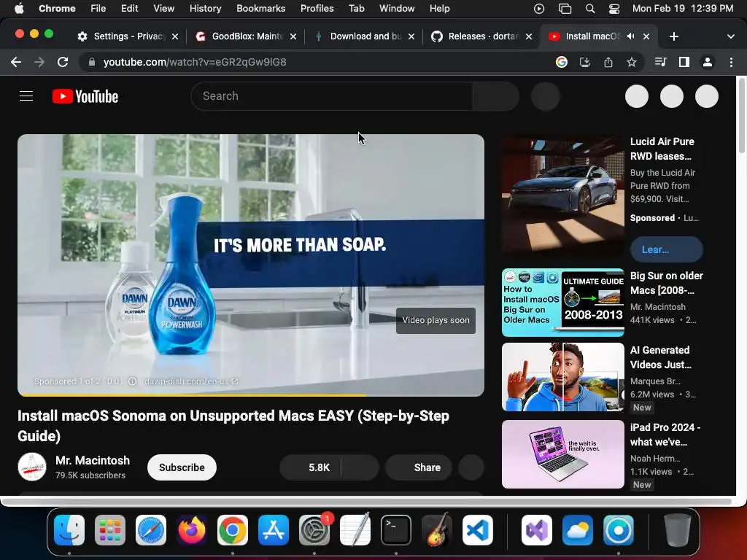Viewport: 747px width, 560px height.
Task: Open the Profiles menu in menu bar
Action: pyautogui.click(x=317, y=9)
